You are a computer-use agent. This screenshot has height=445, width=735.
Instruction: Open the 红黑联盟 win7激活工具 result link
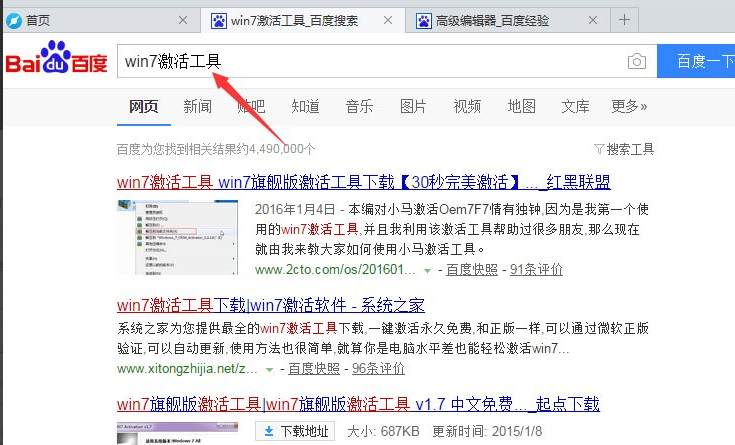click(x=363, y=182)
